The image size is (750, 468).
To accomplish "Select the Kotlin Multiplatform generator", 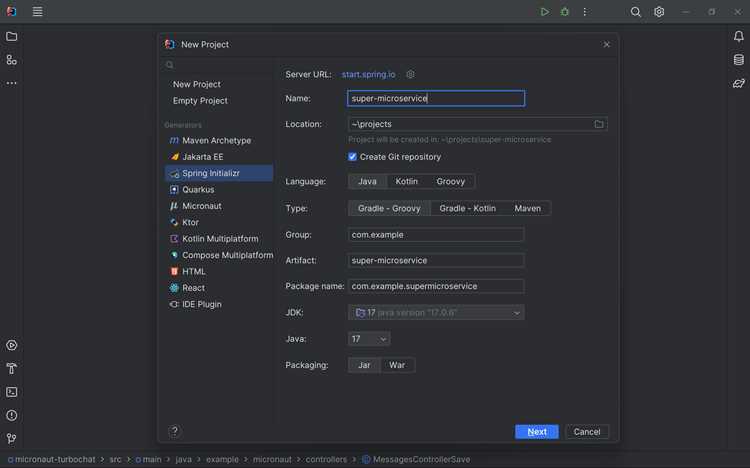I will [220, 239].
